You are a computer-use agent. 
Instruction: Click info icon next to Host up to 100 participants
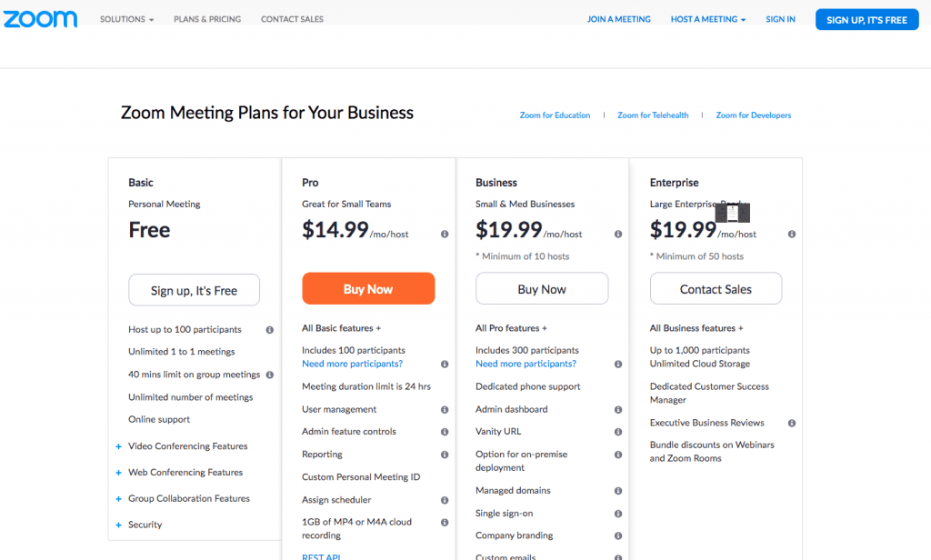point(270,330)
